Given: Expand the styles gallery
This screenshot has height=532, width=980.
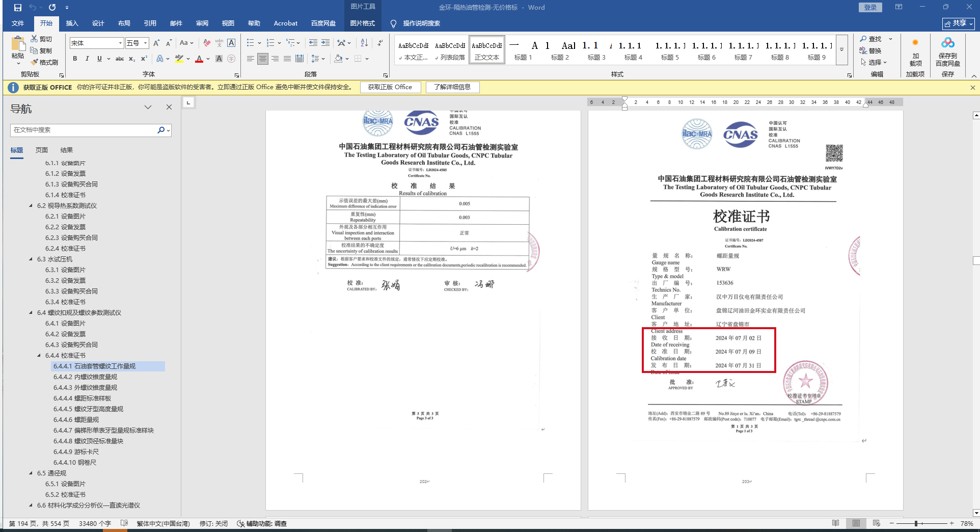Looking at the screenshot, I should (x=842, y=50).
